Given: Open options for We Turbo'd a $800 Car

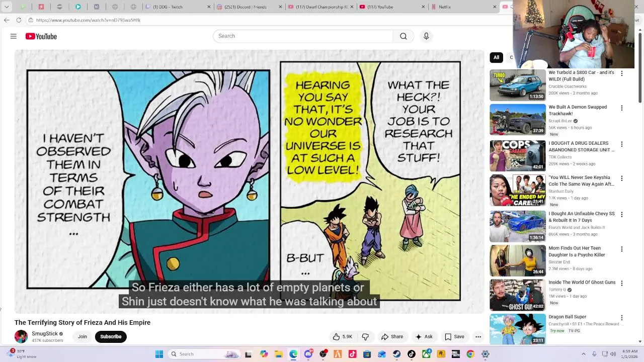Looking at the screenshot, I should (622, 73).
